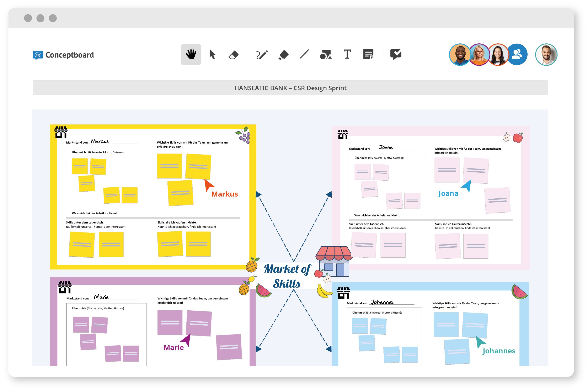The height and width of the screenshot is (391, 588).
Task: Select blue sticky note left of Johannes cursor label
Action: coord(457,352)
